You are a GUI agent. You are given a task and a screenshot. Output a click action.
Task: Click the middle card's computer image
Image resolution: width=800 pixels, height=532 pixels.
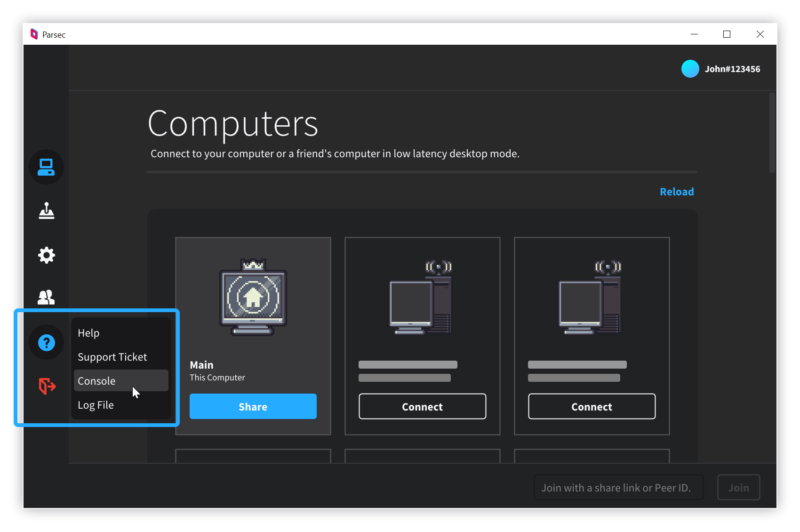(421, 297)
